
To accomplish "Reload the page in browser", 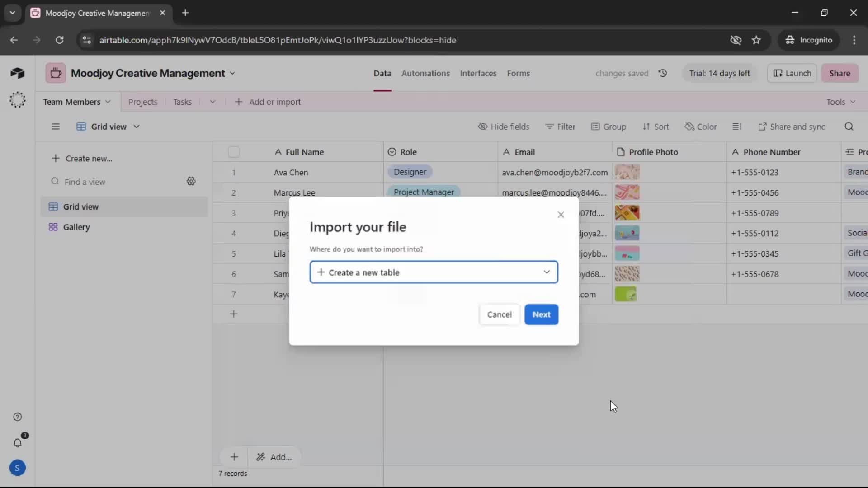I will click(x=59, y=40).
